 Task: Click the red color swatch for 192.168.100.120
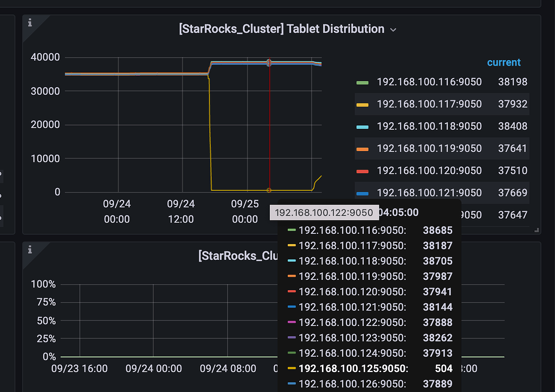click(363, 172)
